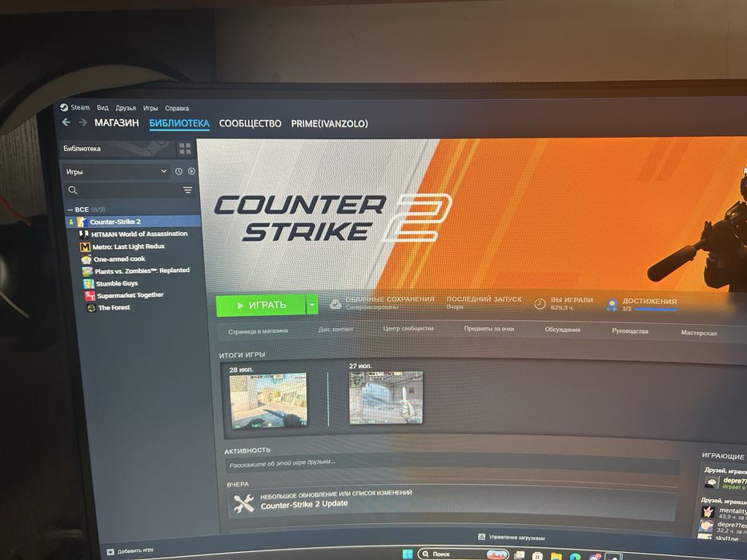Go to the МАГАЗИН tab
Image resolution: width=747 pixels, height=560 pixels.
click(x=117, y=123)
